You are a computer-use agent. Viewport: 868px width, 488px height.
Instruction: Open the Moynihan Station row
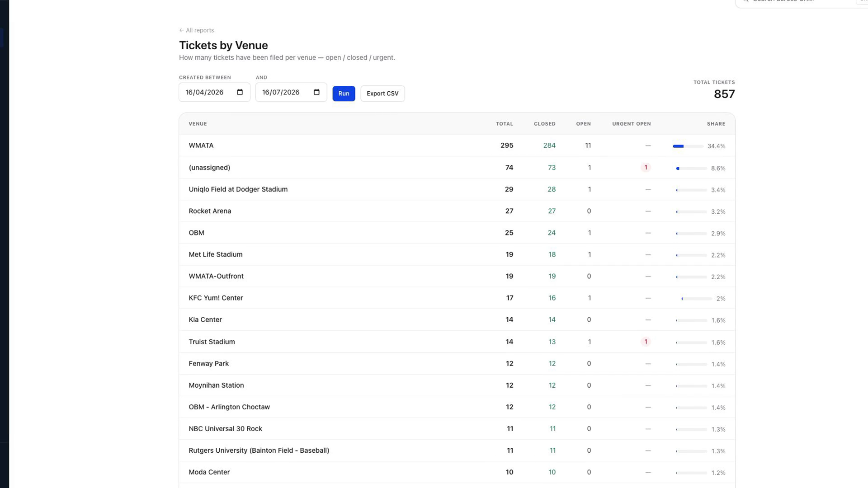457,385
